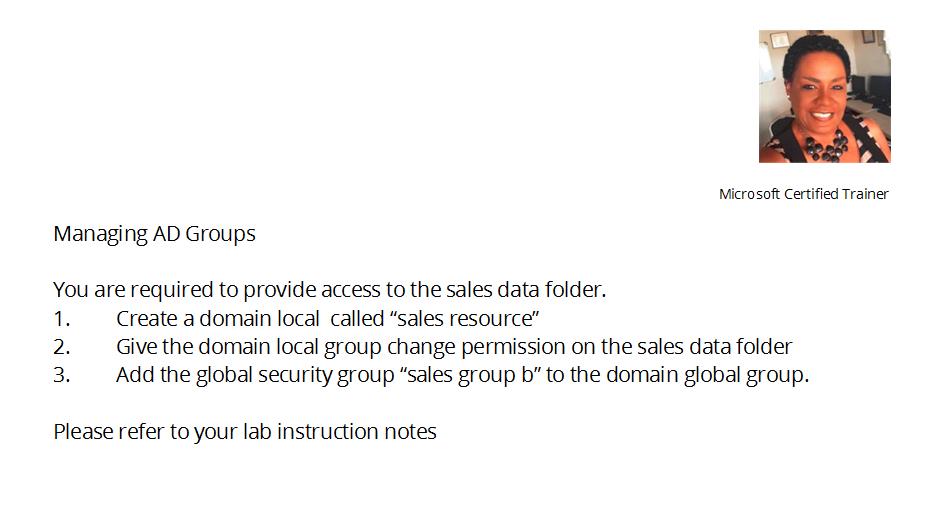Viewport: 940px width, 511px height.
Task: Select the sentence about providing sales folder access
Action: click(330, 290)
